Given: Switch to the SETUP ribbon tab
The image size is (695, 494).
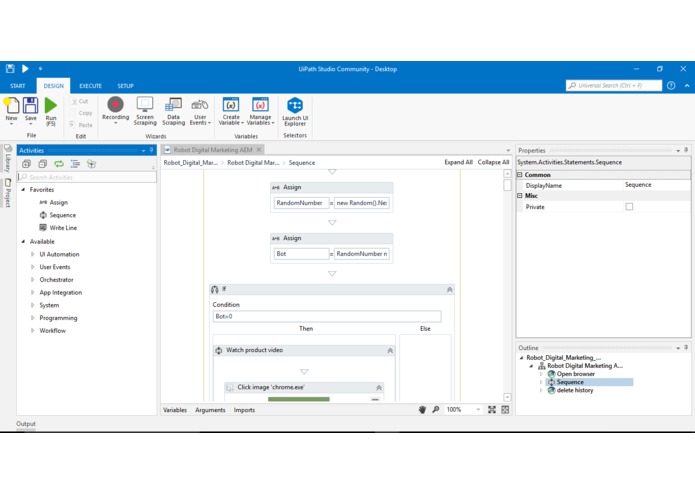Looking at the screenshot, I should [125, 86].
